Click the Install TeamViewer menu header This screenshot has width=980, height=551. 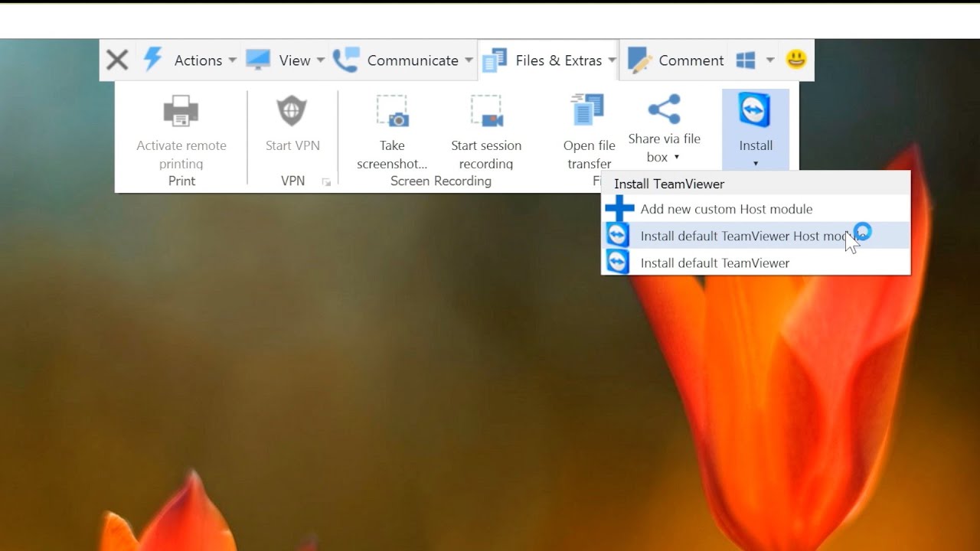(669, 184)
